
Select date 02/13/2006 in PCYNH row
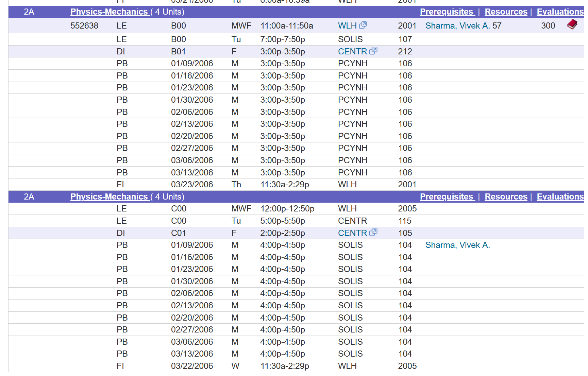pos(192,124)
